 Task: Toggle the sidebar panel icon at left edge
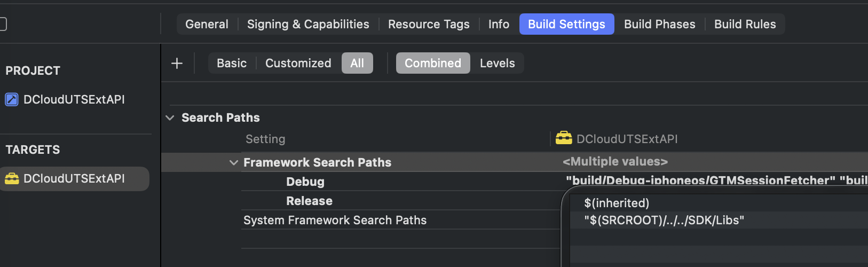pyautogui.click(x=3, y=24)
